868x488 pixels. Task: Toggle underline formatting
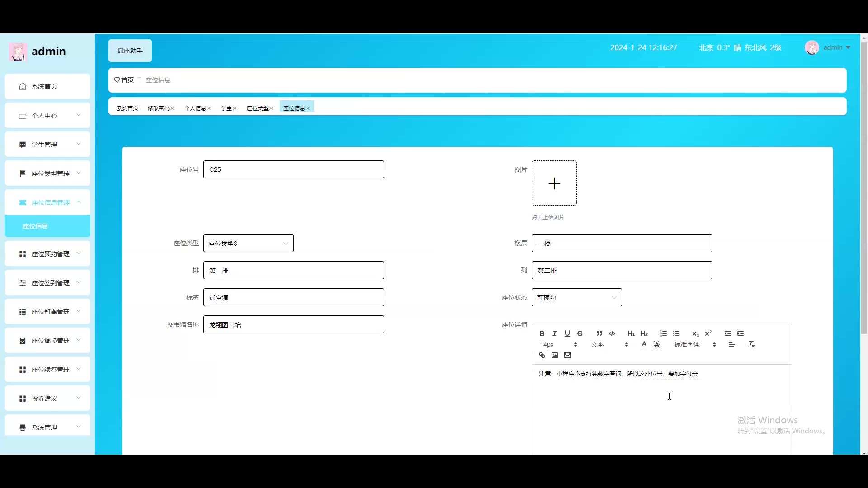(567, 333)
